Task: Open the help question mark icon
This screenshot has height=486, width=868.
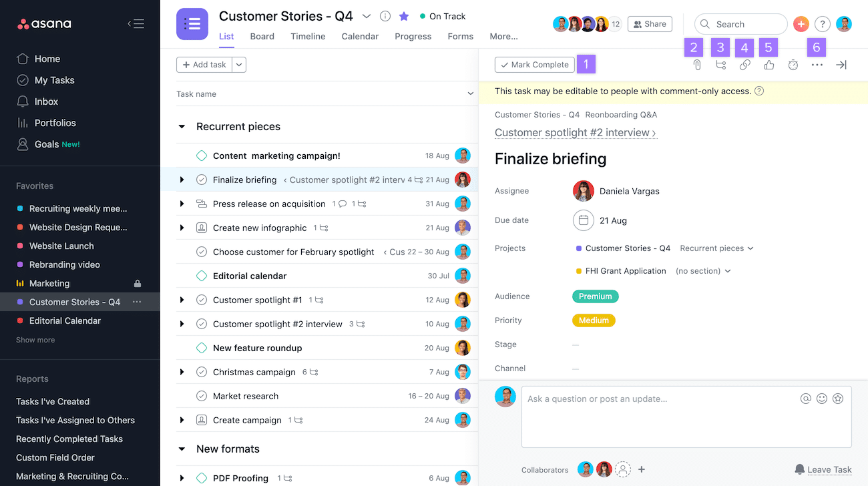Action: click(823, 24)
